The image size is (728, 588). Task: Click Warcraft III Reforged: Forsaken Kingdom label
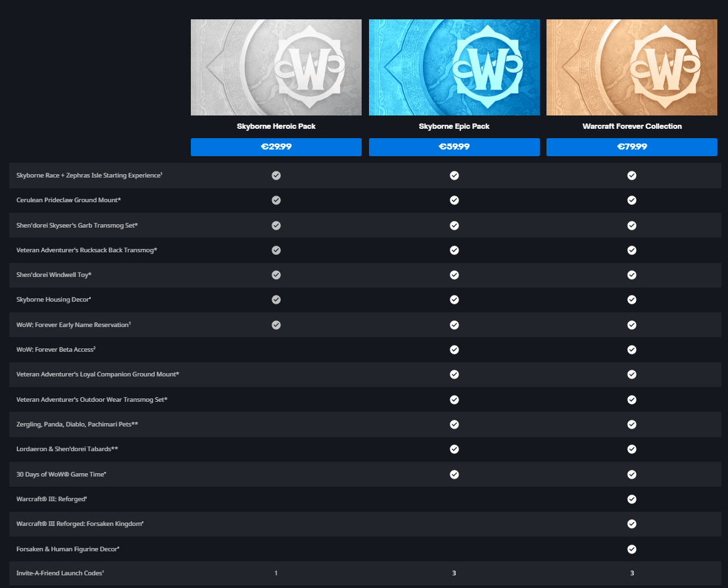[80, 524]
